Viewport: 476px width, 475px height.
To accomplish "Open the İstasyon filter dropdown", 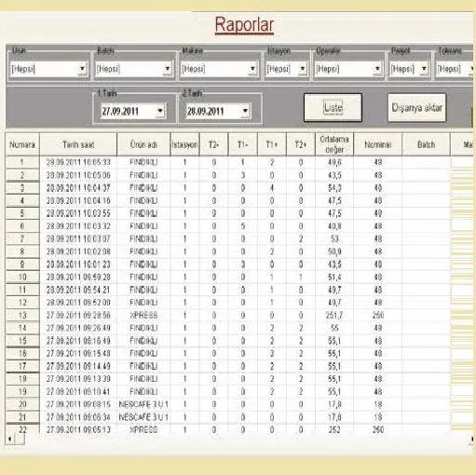I will coord(302,69).
